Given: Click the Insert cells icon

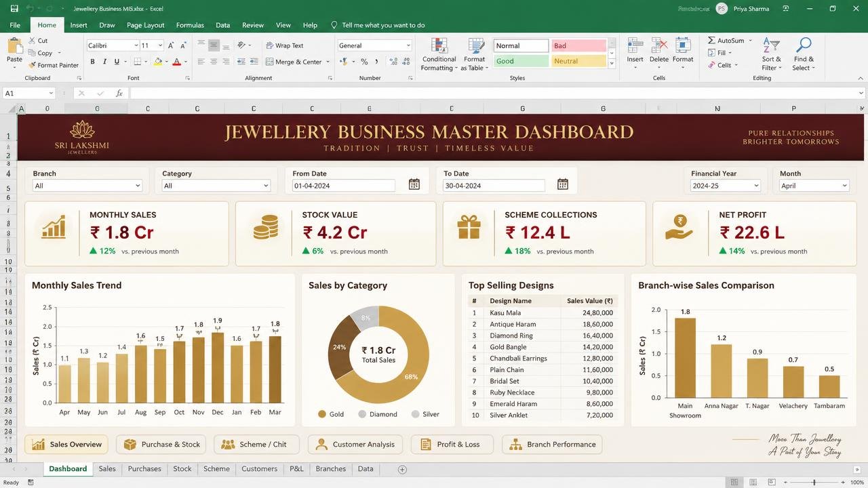Looking at the screenshot, I should pos(635,46).
